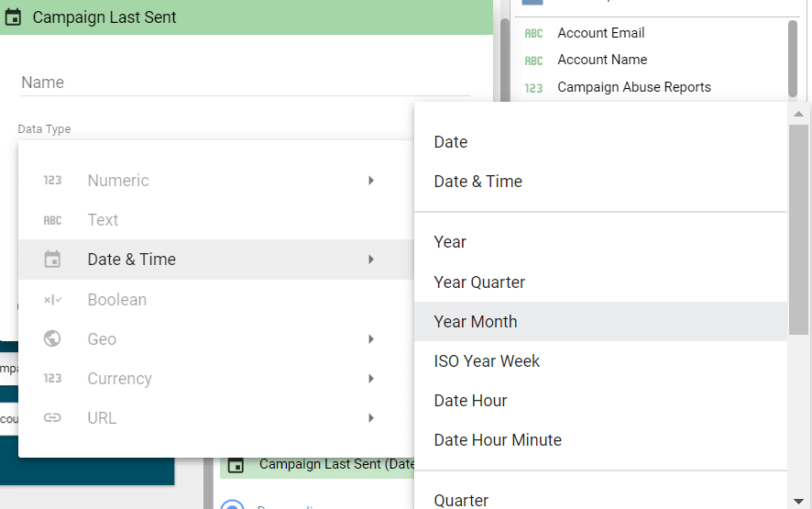Click the Boolean type icon
This screenshot has height=509, width=812.
point(53,300)
